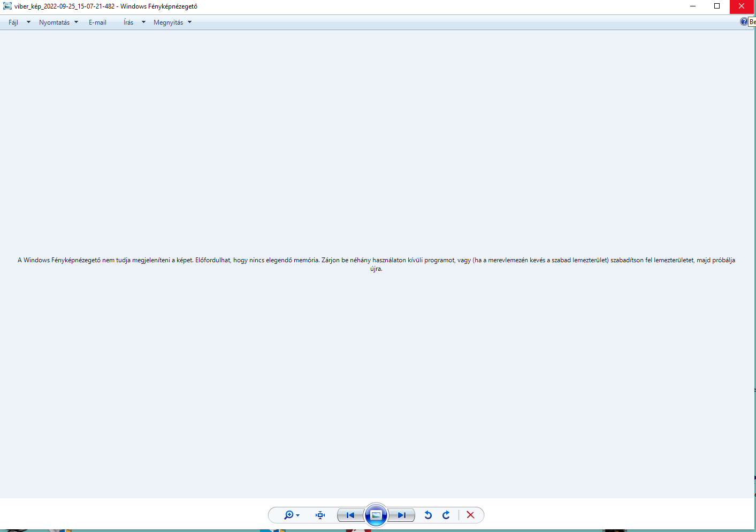This screenshot has height=532, width=756.
Task: Close the Windows Fényképnézegető window
Action: 742,6
